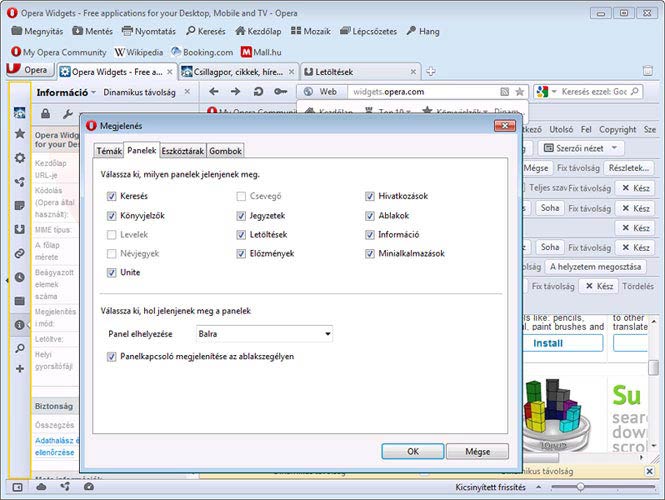This screenshot has height=500, width=665.
Task: Expand the Információ panel dropdown
Action: point(93,92)
